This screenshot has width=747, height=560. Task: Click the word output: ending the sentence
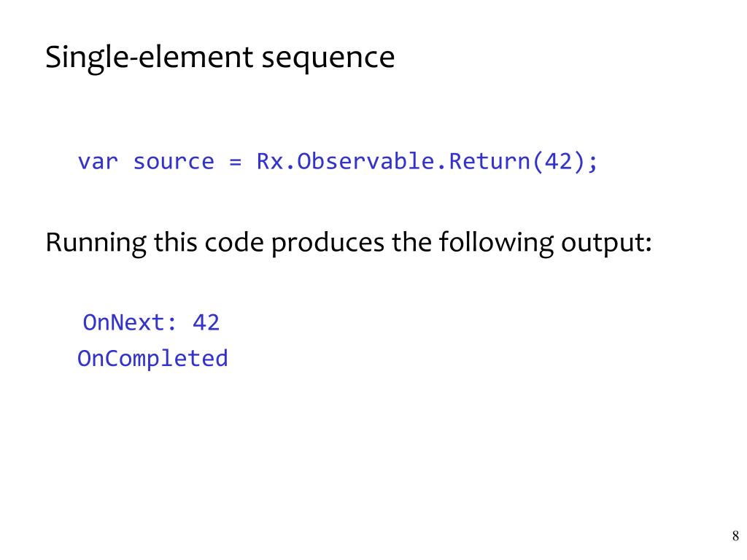coord(606,245)
